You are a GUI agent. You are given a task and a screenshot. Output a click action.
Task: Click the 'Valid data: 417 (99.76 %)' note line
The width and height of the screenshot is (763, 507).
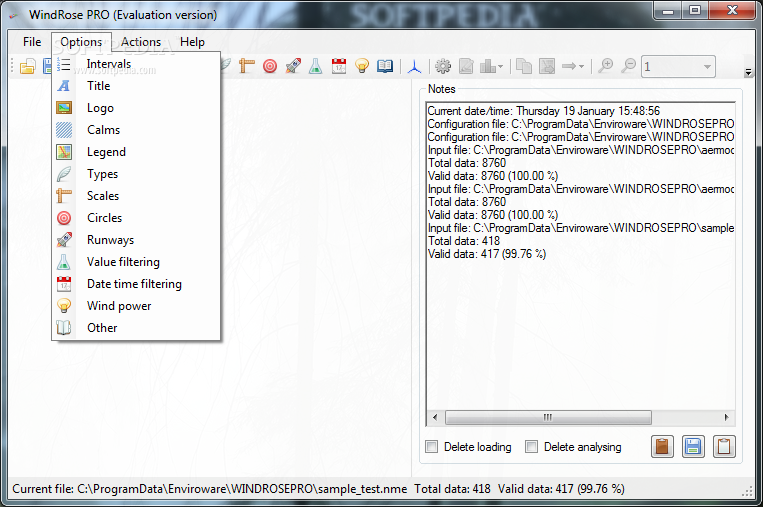pyautogui.click(x=487, y=254)
